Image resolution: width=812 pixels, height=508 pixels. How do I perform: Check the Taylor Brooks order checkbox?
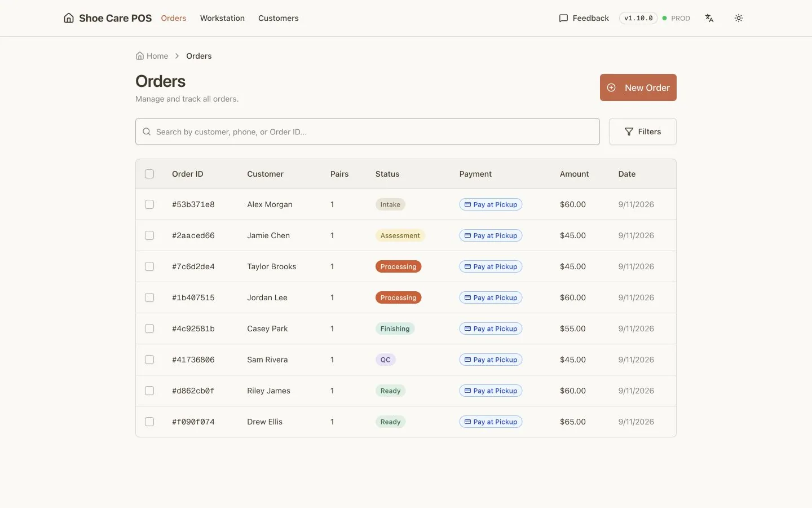tap(149, 266)
